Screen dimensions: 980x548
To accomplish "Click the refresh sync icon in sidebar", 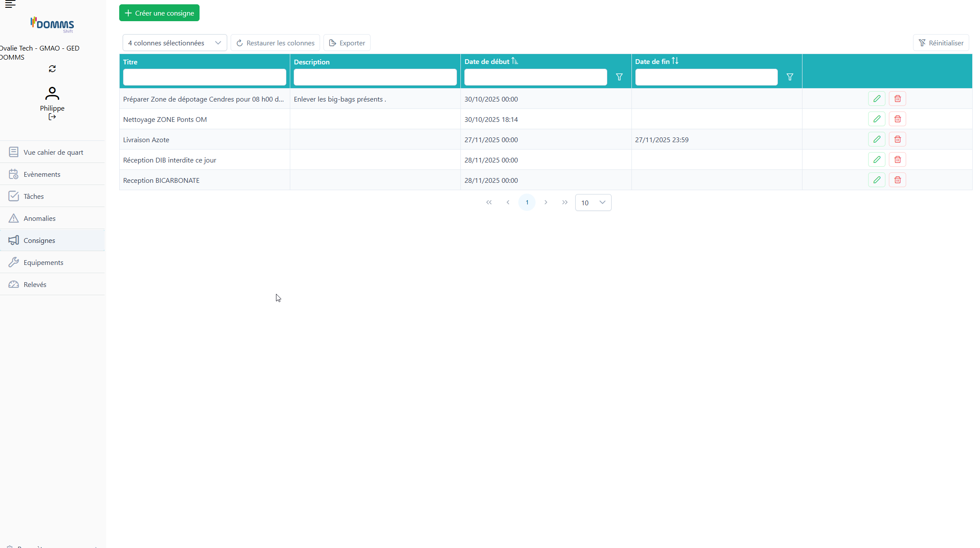I will pos(52,69).
